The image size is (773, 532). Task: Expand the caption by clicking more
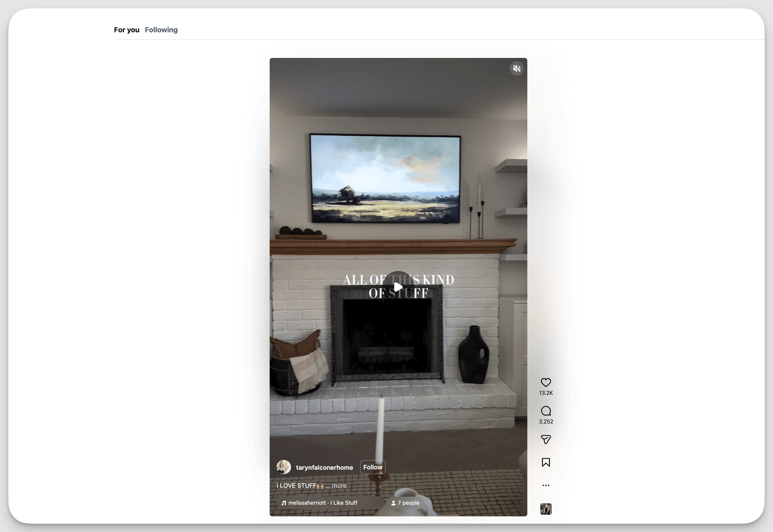339,486
